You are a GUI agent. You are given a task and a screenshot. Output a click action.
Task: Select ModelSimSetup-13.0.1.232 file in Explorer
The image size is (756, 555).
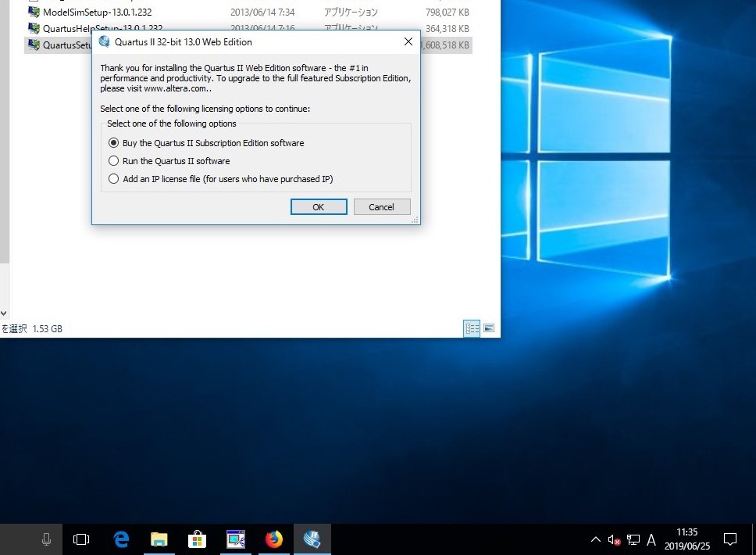[97, 12]
